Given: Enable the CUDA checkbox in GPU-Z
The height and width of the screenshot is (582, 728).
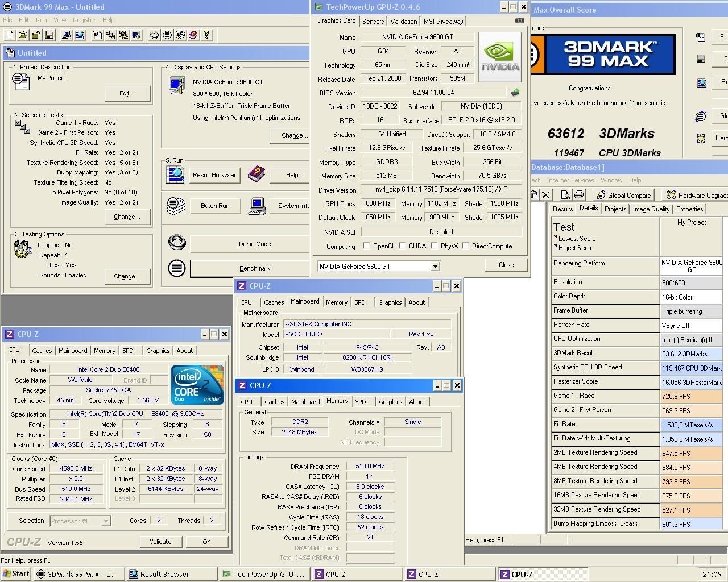Looking at the screenshot, I should coord(402,246).
